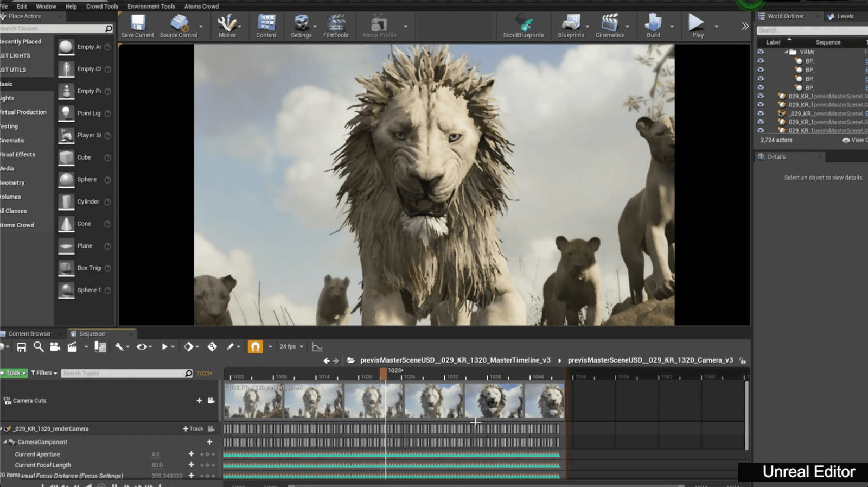This screenshot has height=487, width=868.
Task: Click the Build toolbar icon
Action: click(653, 26)
